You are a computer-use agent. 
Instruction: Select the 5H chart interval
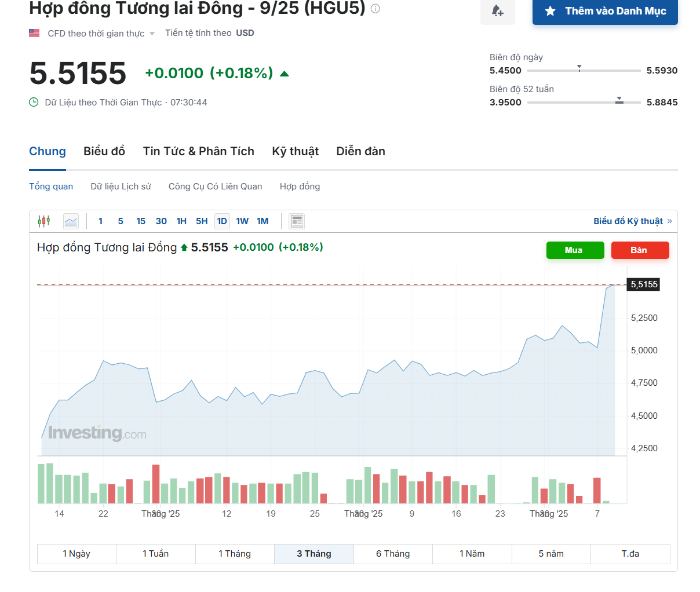(202, 221)
